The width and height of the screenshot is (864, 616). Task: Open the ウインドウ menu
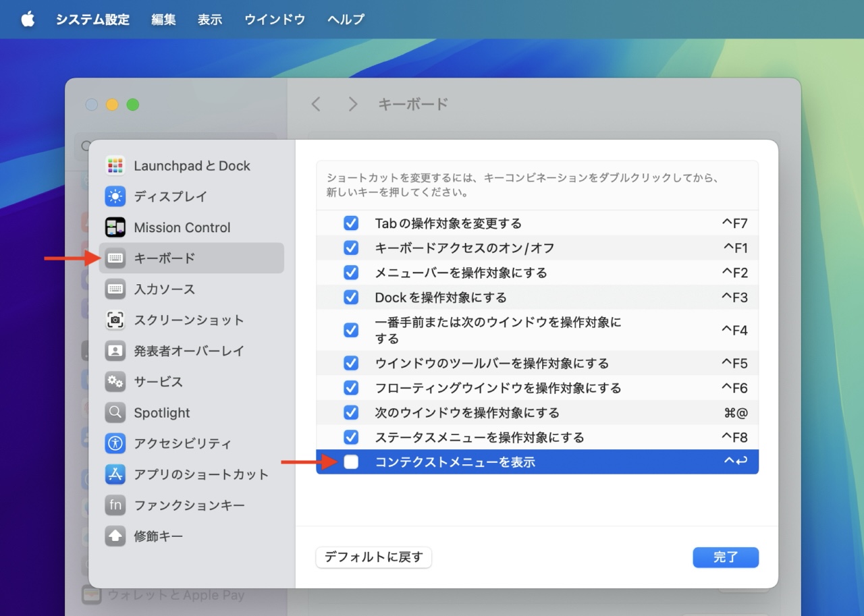click(275, 20)
